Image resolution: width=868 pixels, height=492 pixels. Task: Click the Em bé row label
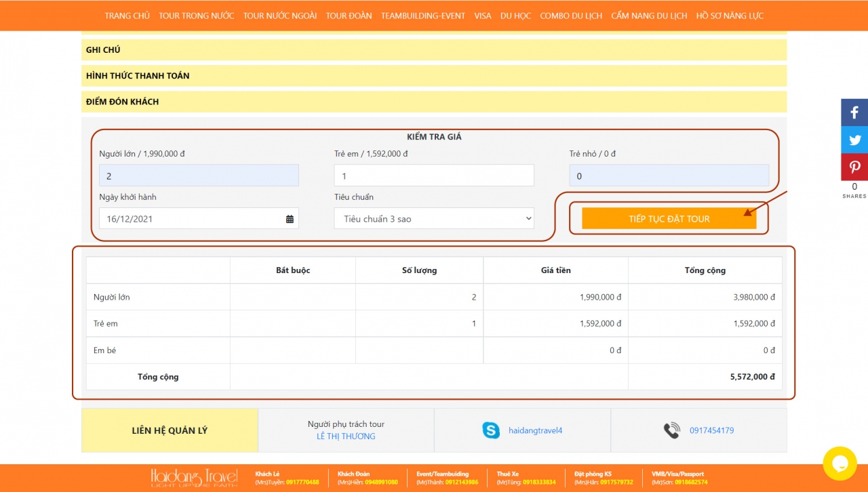pos(105,350)
